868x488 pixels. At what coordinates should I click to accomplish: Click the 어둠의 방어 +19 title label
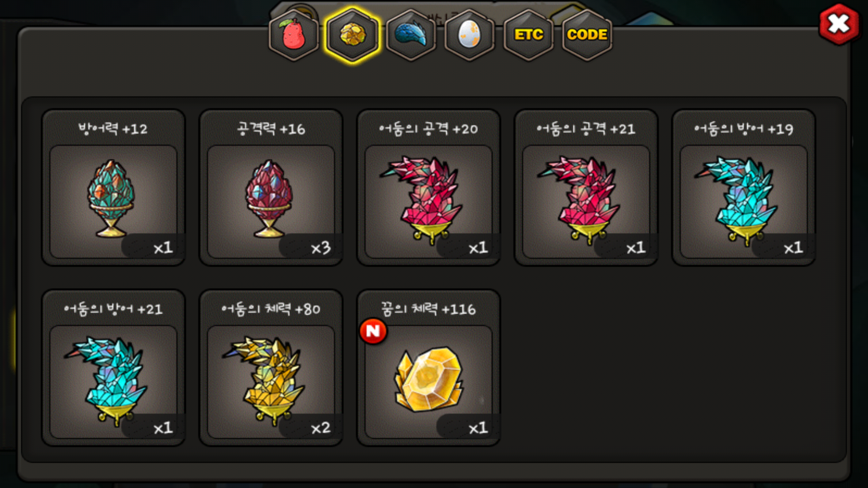click(x=744, y=129)
